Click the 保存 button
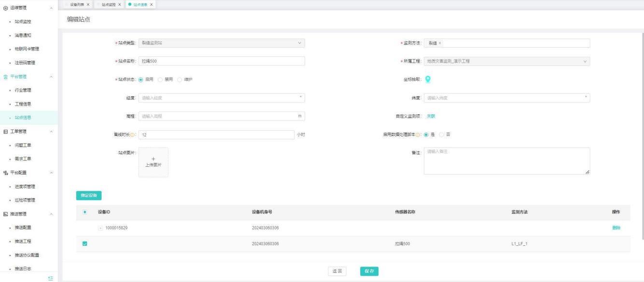644x282 pixels. click(369, 271)
